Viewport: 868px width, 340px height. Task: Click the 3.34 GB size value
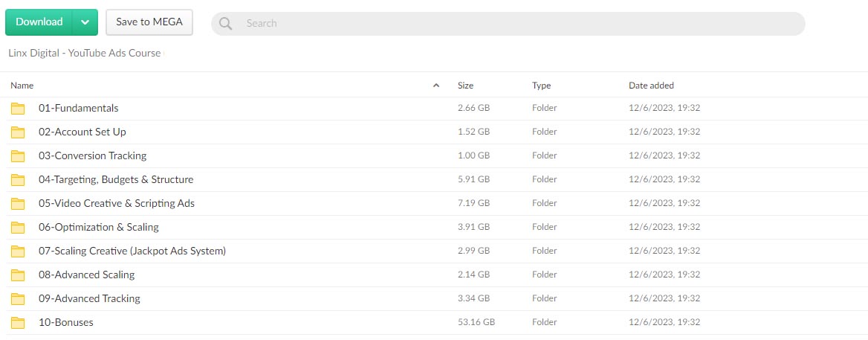474,298
